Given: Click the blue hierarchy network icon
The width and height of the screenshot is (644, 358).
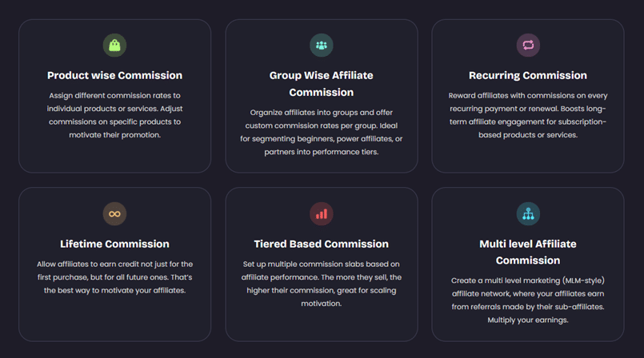Looking at the screenshot, I should pos(528,214).
